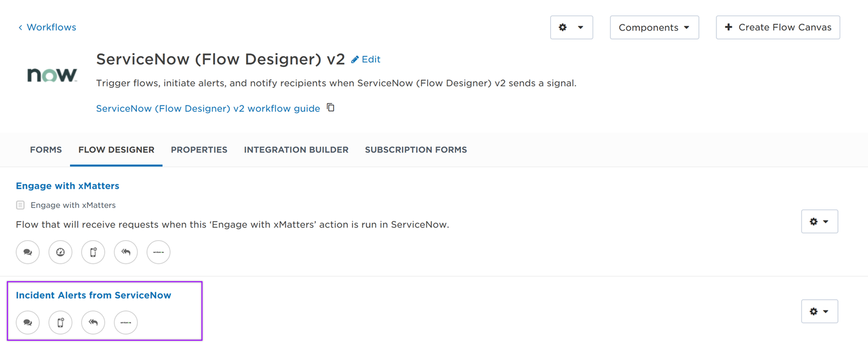Open the Properties tab
Image resolution: width=868 pixels, height=345 pixels.
pos(199,150)
